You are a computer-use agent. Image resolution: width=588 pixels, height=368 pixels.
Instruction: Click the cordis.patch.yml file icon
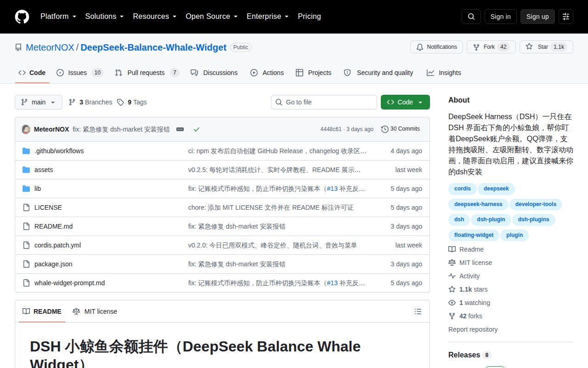click(x=26, y=245)
